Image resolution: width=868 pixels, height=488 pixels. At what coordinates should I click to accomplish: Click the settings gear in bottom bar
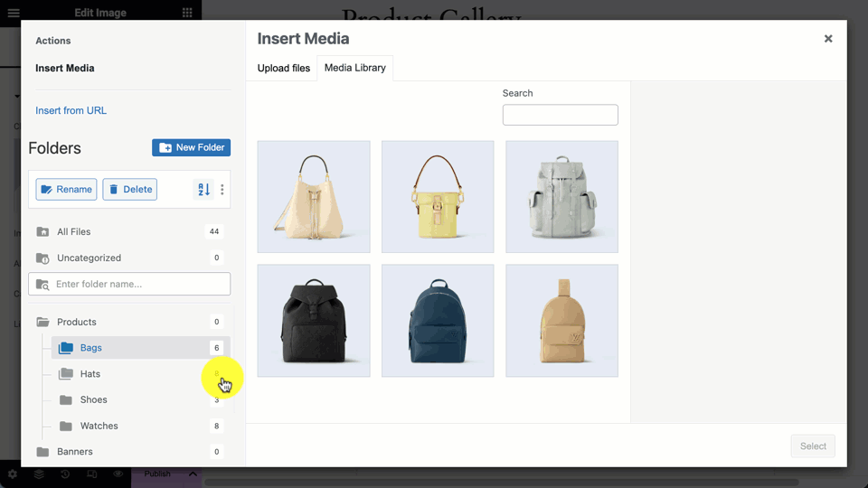pyautogui.click(x=13, y=474)
